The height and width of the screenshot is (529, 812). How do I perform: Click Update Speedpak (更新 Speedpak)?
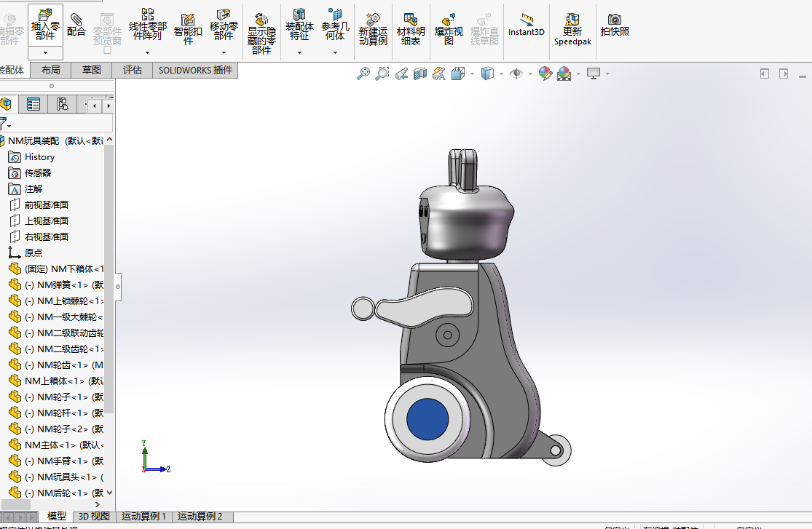click(x=572, y=30)
